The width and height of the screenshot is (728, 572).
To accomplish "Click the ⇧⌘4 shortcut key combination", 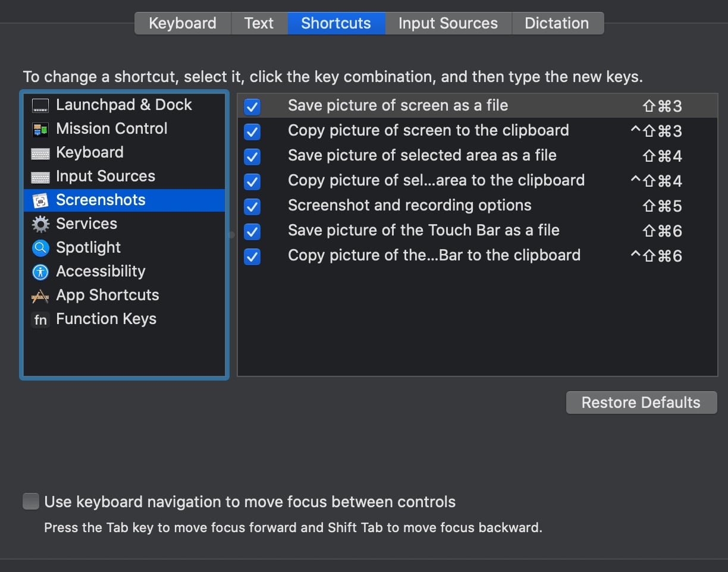I will (x=662, y=156).
